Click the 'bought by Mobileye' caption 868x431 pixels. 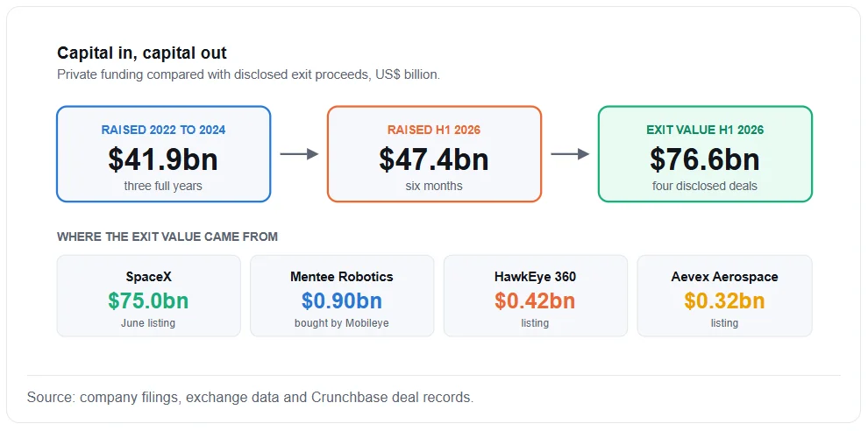click(x=342, y=323)
